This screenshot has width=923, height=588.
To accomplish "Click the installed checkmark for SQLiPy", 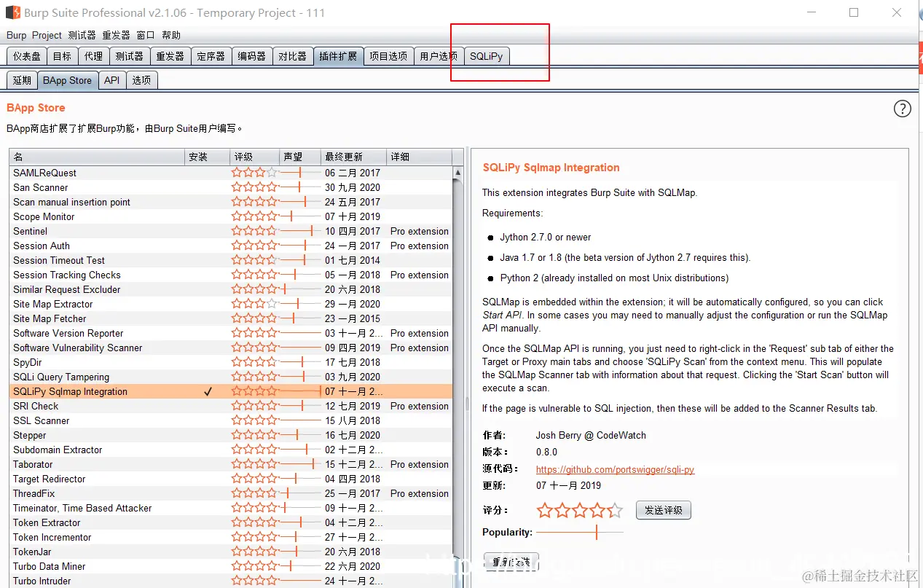I will tap(208, 391).
